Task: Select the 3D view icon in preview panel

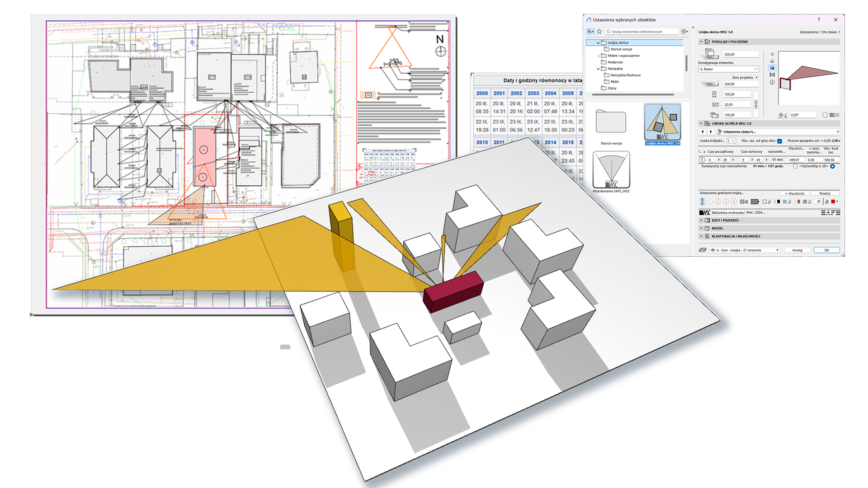Action: (x=772, y=68)
